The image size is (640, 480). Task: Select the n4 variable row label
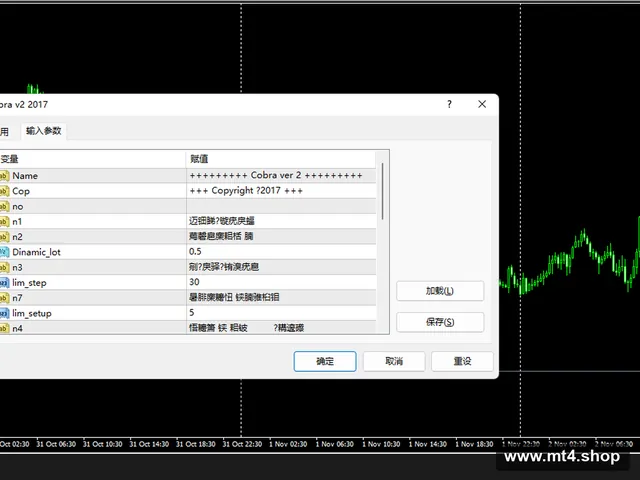(17, 329)
